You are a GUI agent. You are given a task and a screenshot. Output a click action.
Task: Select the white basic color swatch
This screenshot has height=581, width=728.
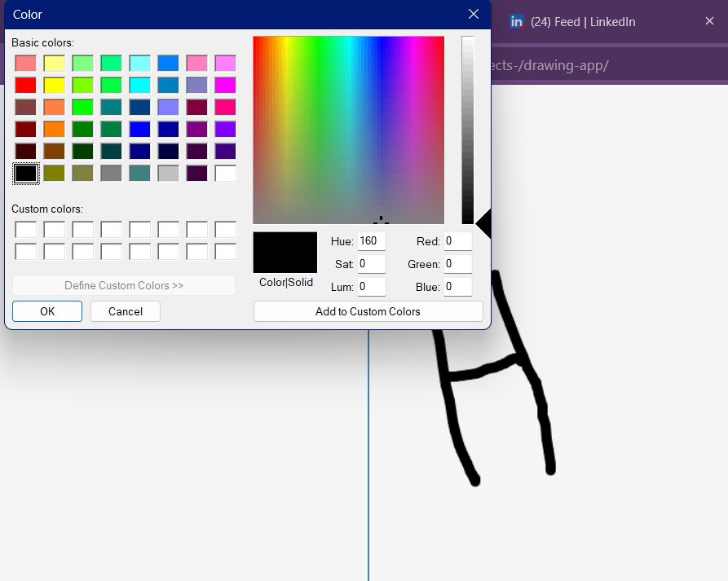click(x=225, y=173)
